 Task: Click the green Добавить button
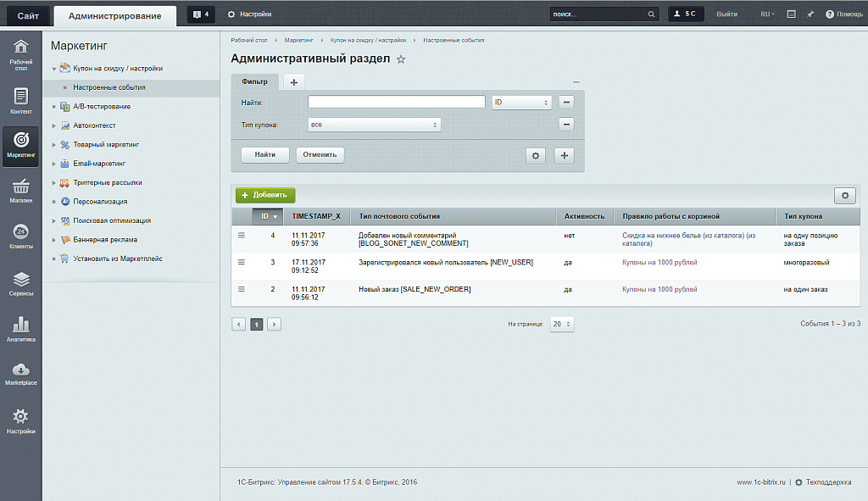click(265, 195)
